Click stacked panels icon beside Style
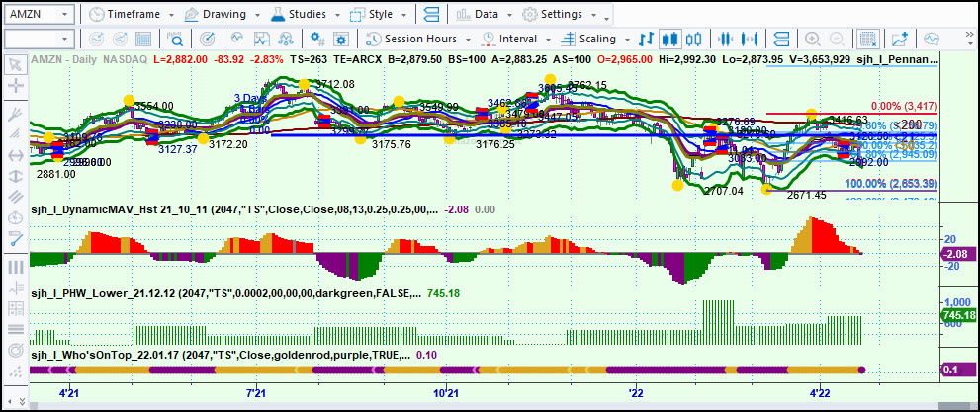 pyautogui.click(x=431, y=14)
